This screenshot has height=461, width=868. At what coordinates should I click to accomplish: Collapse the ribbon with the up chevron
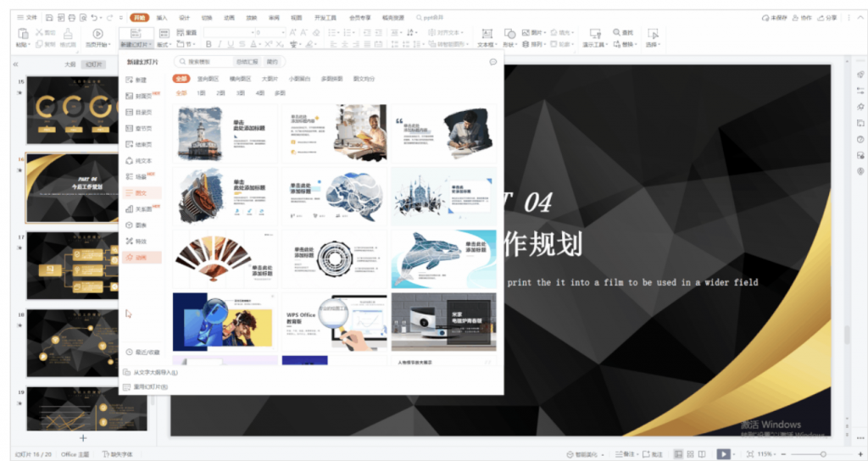click(860, 18)
